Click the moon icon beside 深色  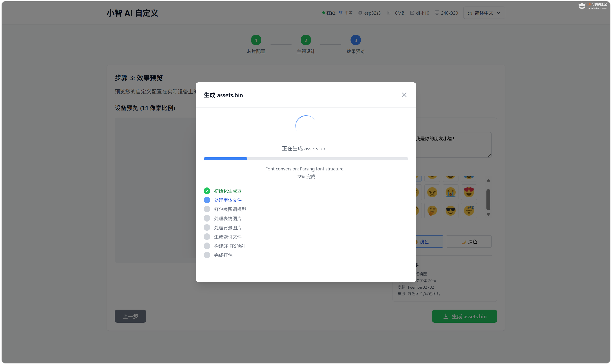463,242
